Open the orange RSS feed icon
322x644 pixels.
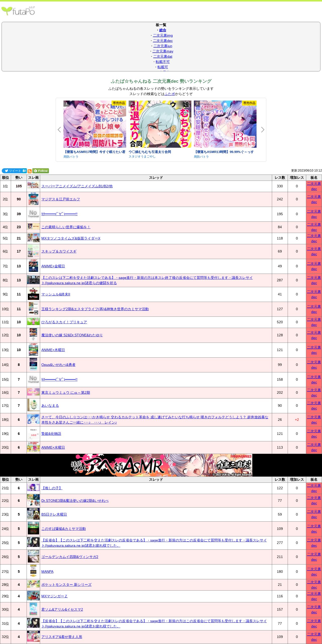(x=30, y=171)
